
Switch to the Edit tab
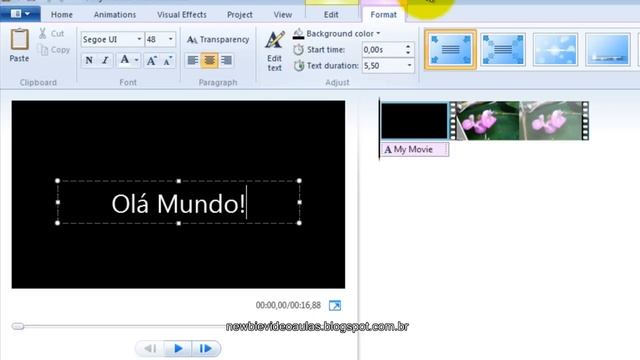pos(331,15)
